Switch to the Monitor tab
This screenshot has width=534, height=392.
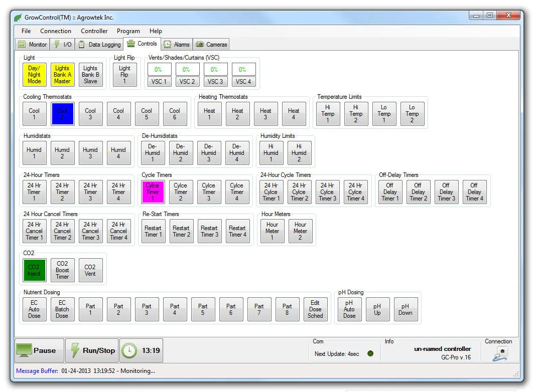coord(33,45)
